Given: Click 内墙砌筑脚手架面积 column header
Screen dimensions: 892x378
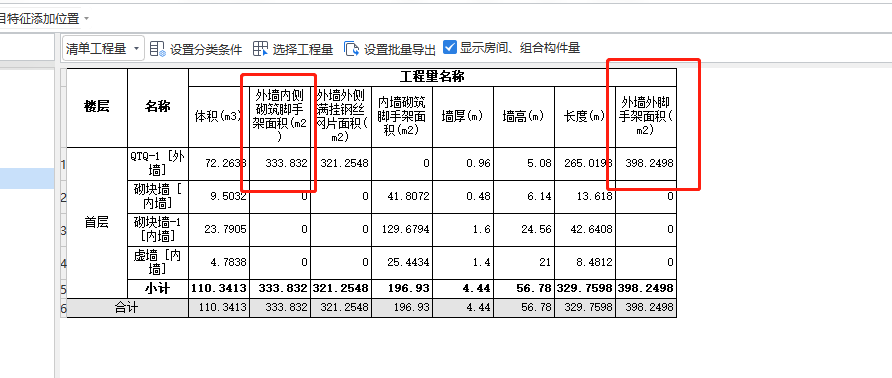Looking at the screenshot, I should pos(402,117).
